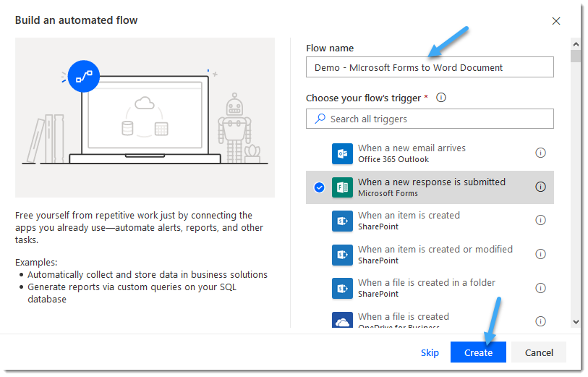Click info icon beside 'Choose your flow's trigger'

tap(441, 98)
